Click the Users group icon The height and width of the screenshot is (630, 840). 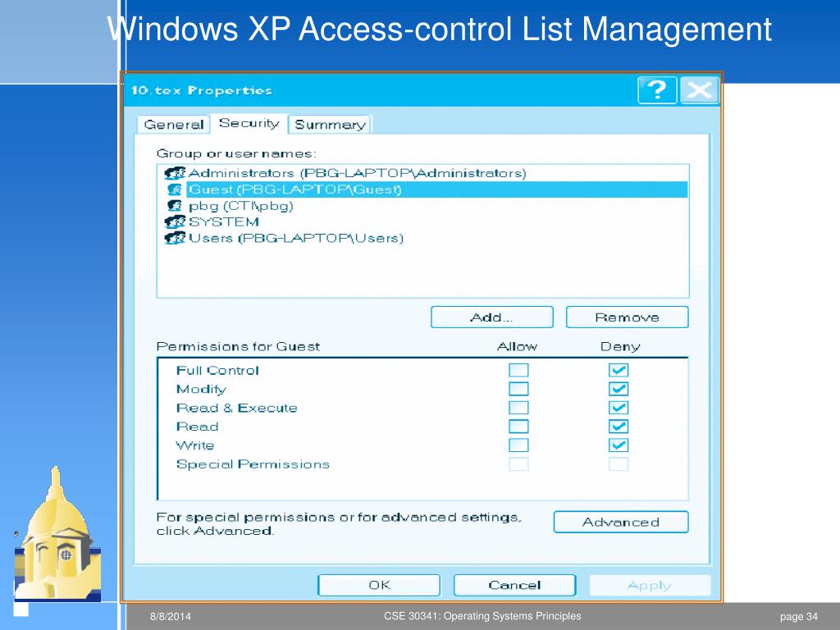[175, 238]
